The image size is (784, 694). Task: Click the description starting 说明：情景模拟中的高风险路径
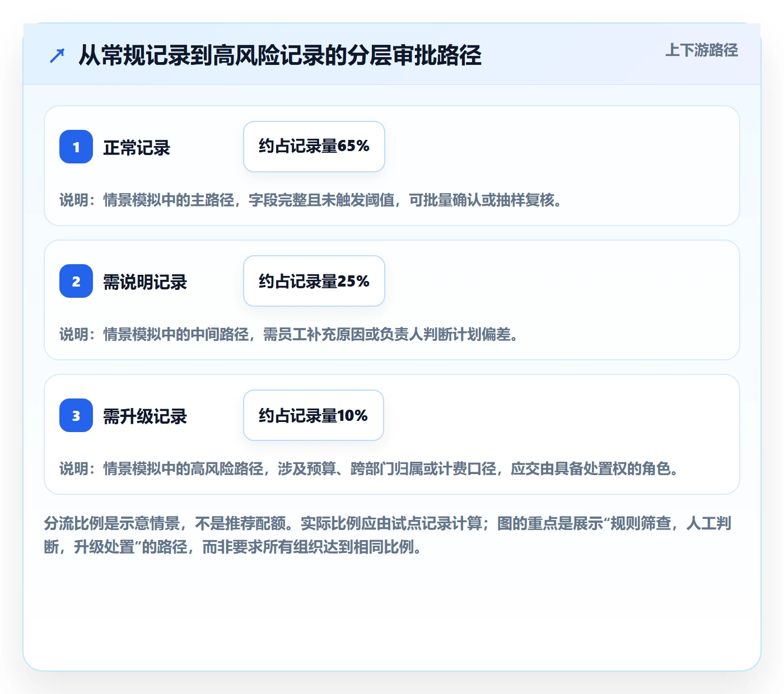(x=369, y=468)
